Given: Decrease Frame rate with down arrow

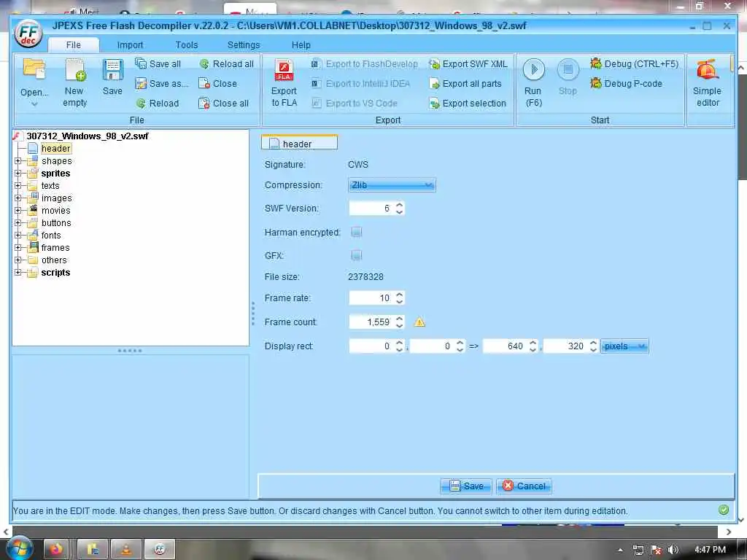Looking at the screenshot, I should (x=399, y=301).
